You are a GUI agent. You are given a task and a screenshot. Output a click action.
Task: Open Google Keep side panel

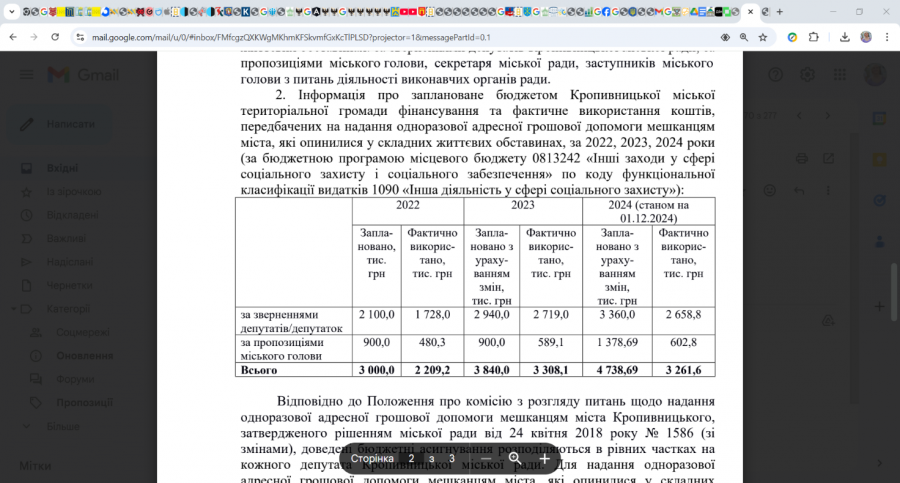(879, 160)
